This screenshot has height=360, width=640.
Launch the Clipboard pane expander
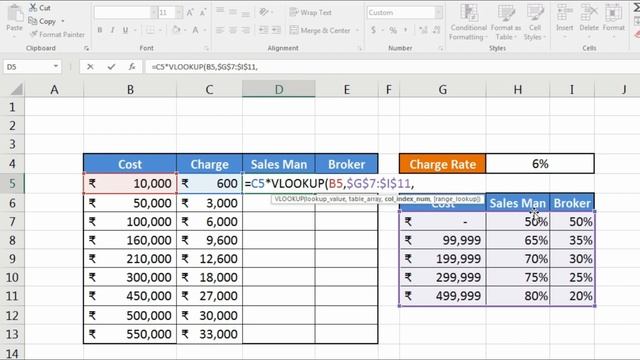point(86,48)
